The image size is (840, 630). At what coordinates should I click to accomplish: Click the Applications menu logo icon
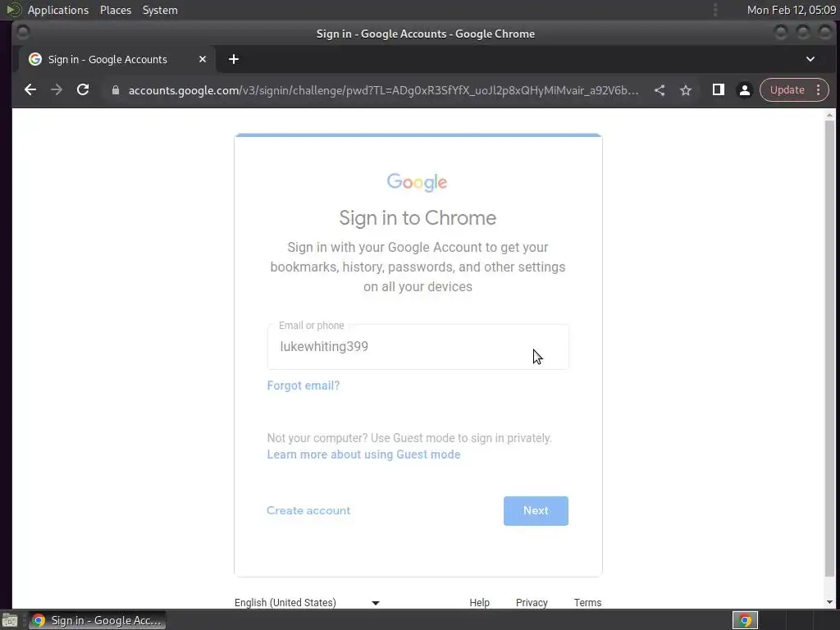point(13,10)
